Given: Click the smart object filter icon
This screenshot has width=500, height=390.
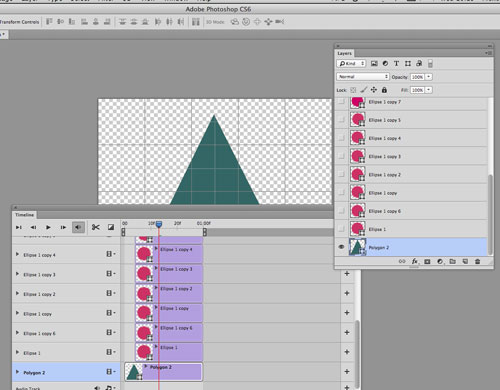Looking at the screenshot, I should [419, 63].
